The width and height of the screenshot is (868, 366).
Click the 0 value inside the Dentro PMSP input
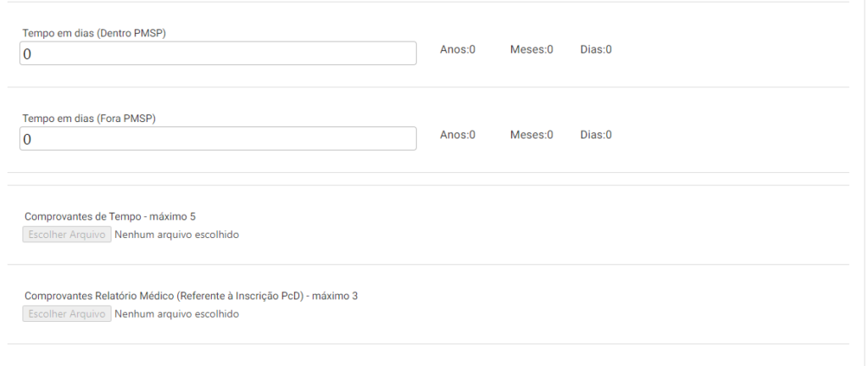[x=27, y=54]
